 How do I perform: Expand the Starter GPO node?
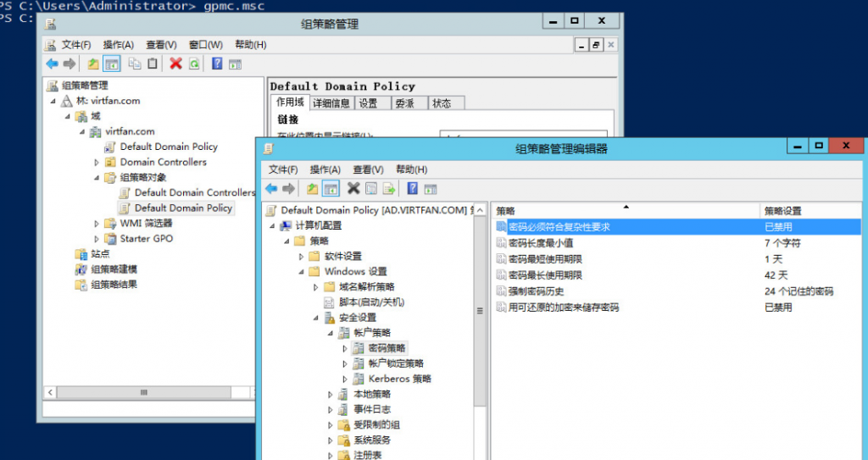97,239
